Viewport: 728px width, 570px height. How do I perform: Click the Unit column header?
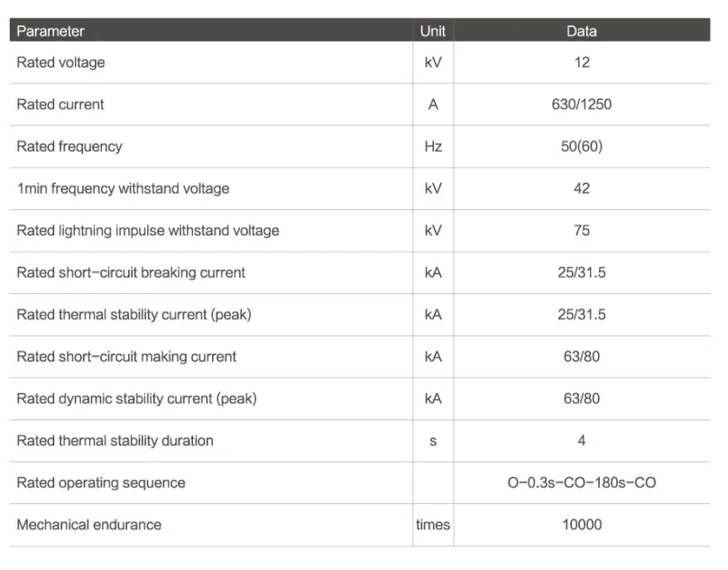pyautogui.click(x=433, y=31)
